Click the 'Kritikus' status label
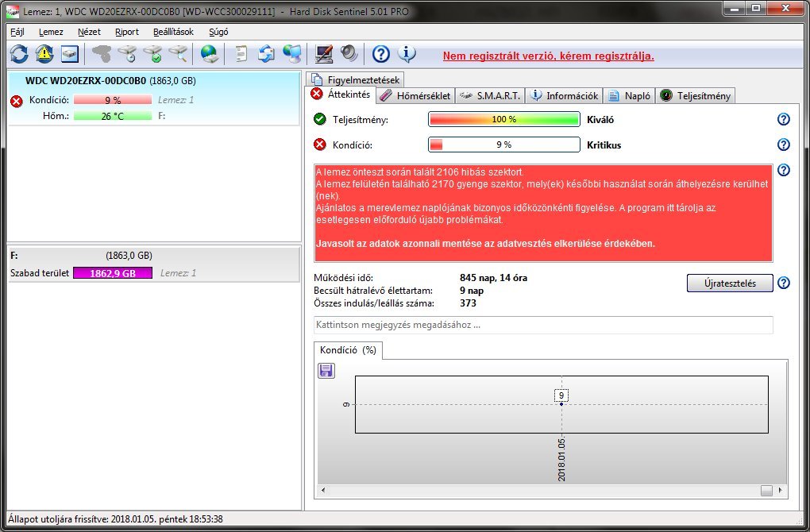Screen dimensions: 810x532 click(604, 145)
